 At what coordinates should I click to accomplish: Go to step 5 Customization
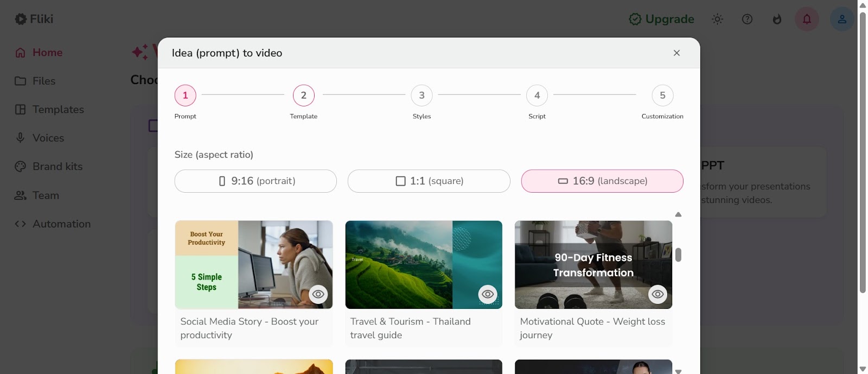click(x=662, y=96)
